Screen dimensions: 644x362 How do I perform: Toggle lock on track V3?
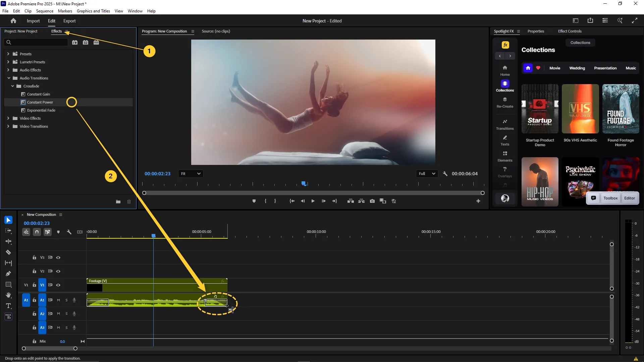coord(34,257)
